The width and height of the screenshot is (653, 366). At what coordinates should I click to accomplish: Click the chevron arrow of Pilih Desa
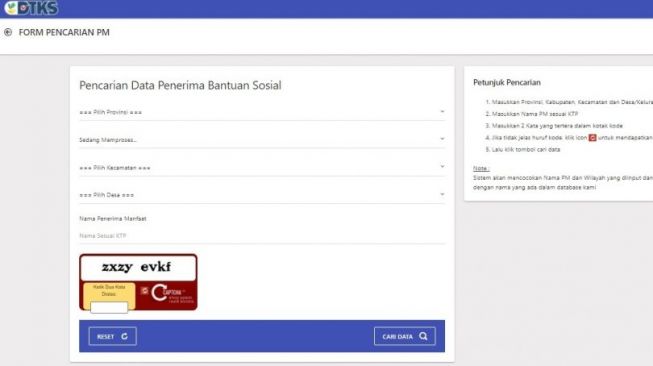442,194
